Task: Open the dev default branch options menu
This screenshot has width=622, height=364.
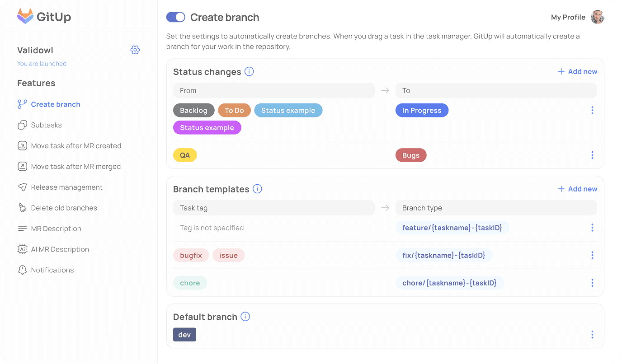Action: pos(592,335)
